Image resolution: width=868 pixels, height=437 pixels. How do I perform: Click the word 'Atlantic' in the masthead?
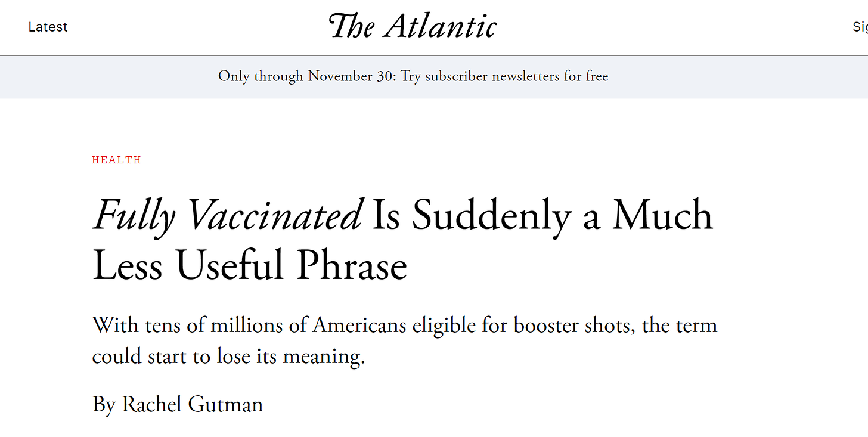pos(441,26)
